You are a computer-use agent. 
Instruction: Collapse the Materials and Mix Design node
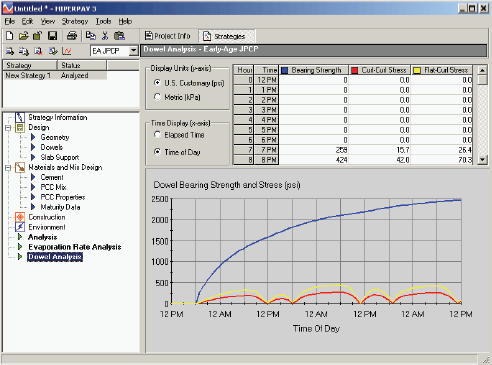(8, 168)
